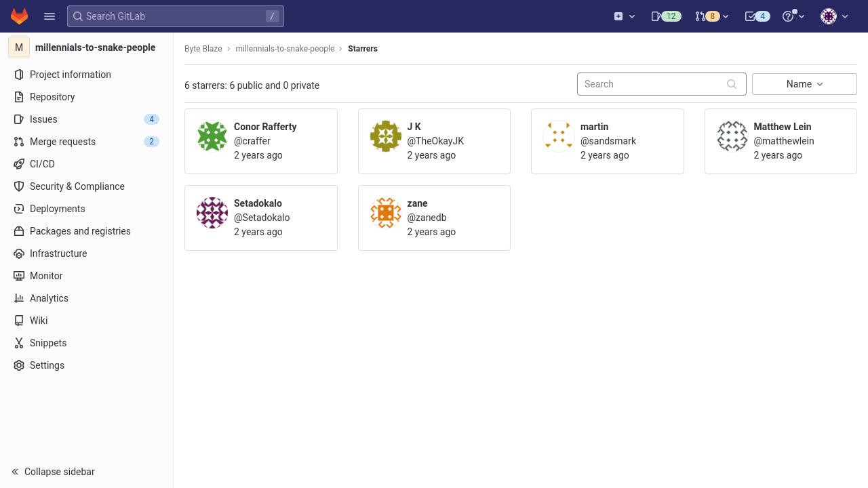Toggle the hamburger main menu icon

[x=50, y=16]
